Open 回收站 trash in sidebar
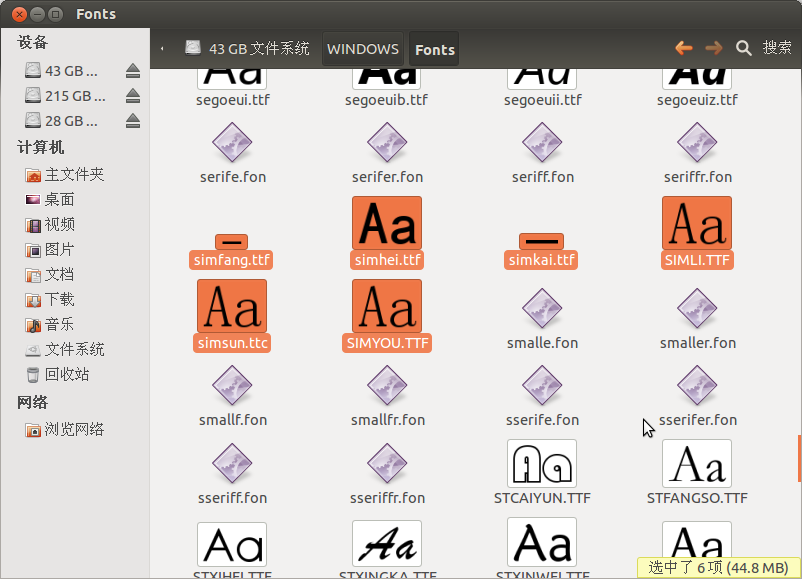 point(57,374)
